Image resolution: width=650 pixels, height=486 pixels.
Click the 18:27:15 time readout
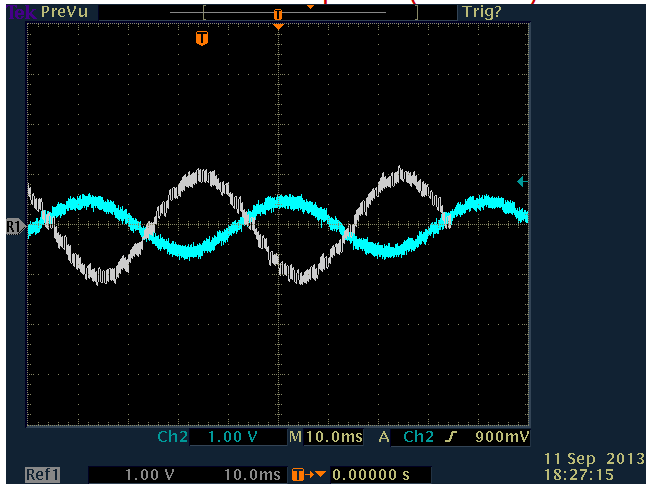tap(579, 474)
